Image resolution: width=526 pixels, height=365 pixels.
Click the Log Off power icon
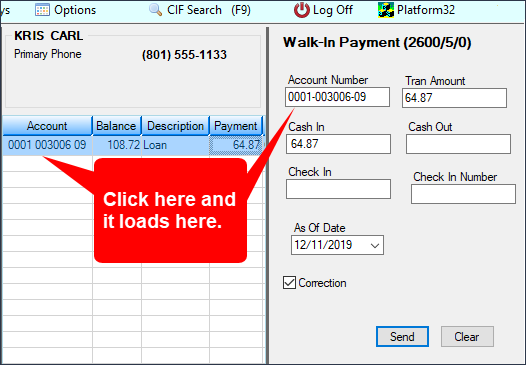pos(302,10)
